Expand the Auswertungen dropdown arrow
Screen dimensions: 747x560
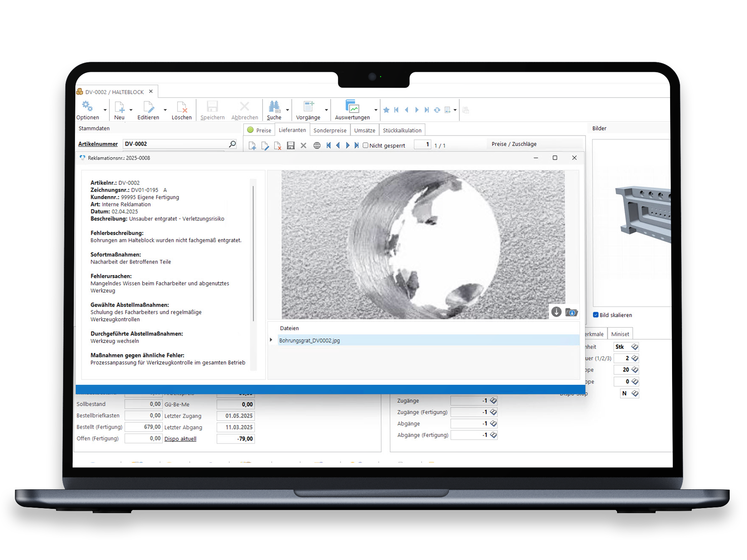point(376,110)
